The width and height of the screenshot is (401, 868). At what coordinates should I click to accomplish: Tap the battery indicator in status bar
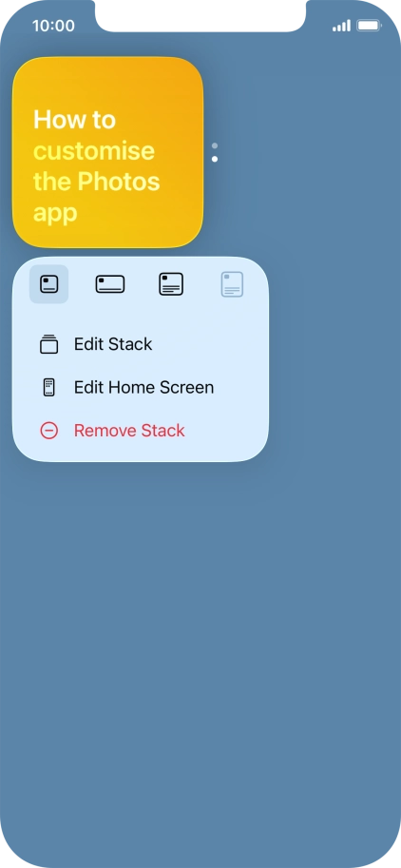tap(369, 26)
